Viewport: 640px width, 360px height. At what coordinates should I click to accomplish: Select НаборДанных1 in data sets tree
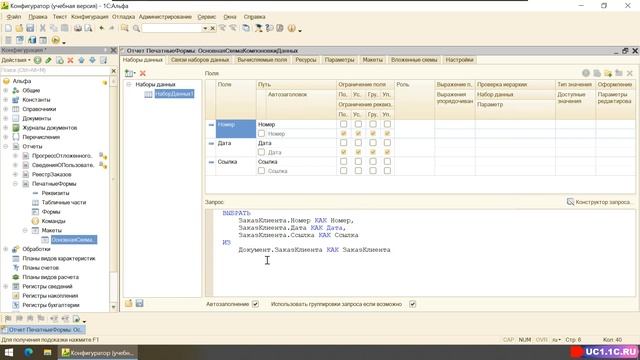coord(174,94)
